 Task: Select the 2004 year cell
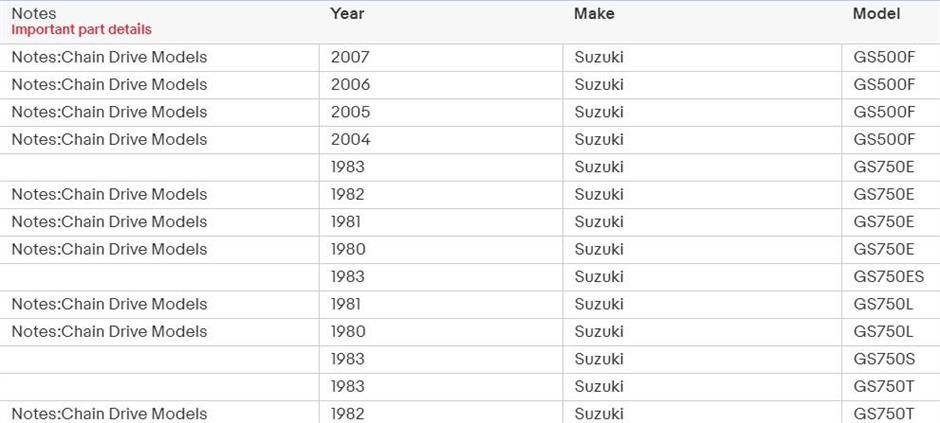tap(350, 140)
